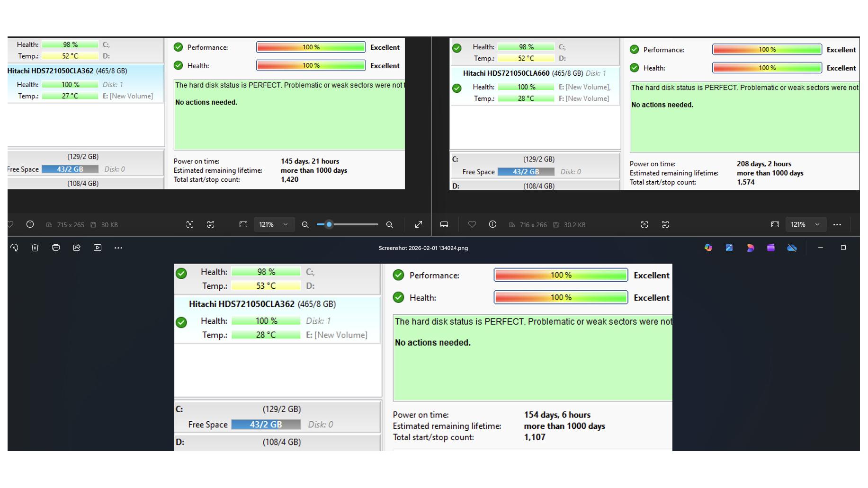Open the 121% zoom dropdown beside the zoom slider
868x488 pixels.
pos(285,225)
